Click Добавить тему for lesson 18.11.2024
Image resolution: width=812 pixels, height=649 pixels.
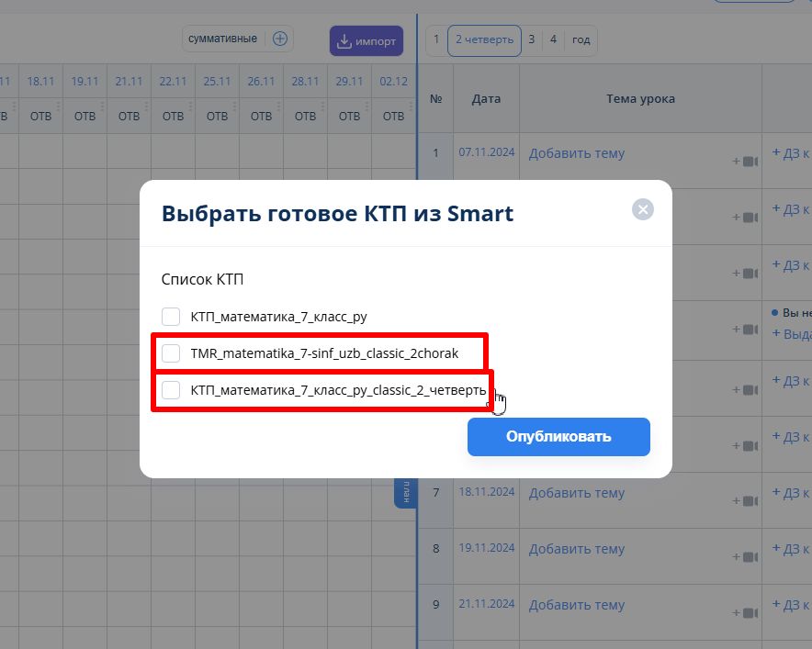pyautogui.click(x=576, y=493)
